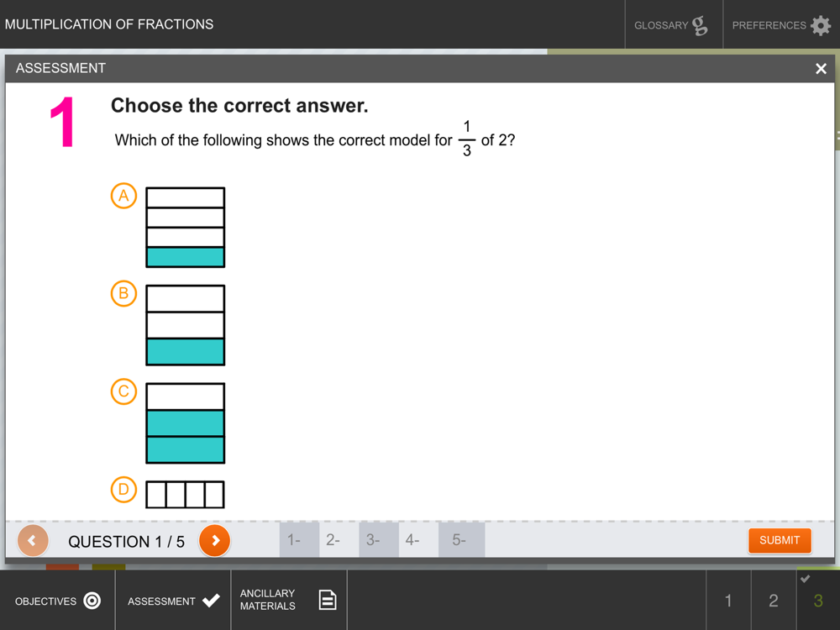Click the four-part model with one shaded

(x=186, y=227)
